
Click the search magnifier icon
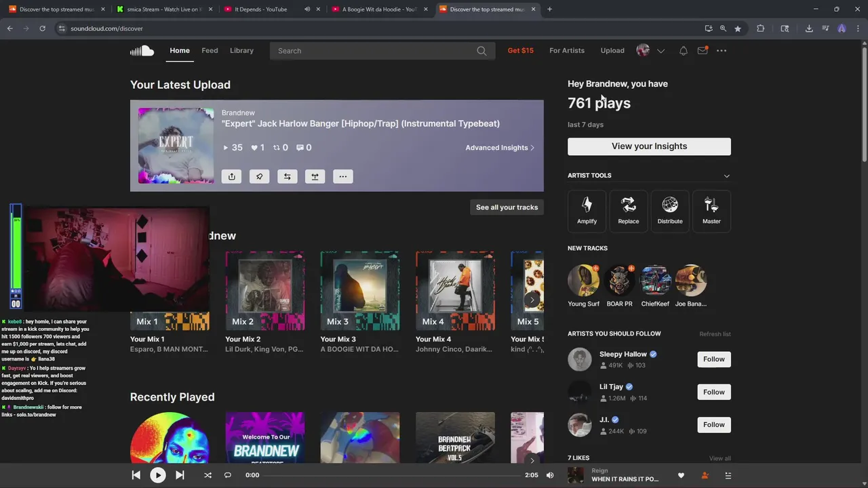coord(481,51)
